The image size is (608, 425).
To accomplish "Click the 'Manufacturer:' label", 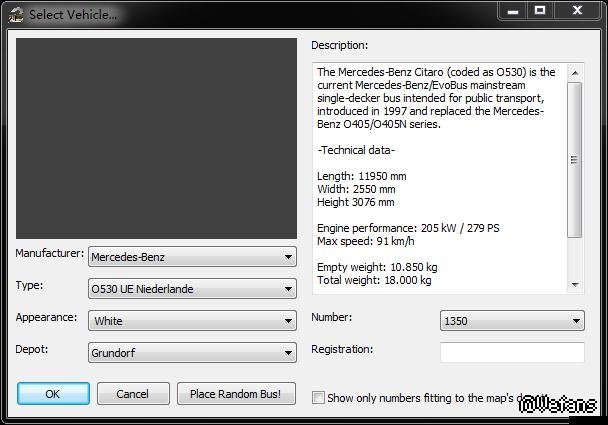I will click(x=49, y=253).
